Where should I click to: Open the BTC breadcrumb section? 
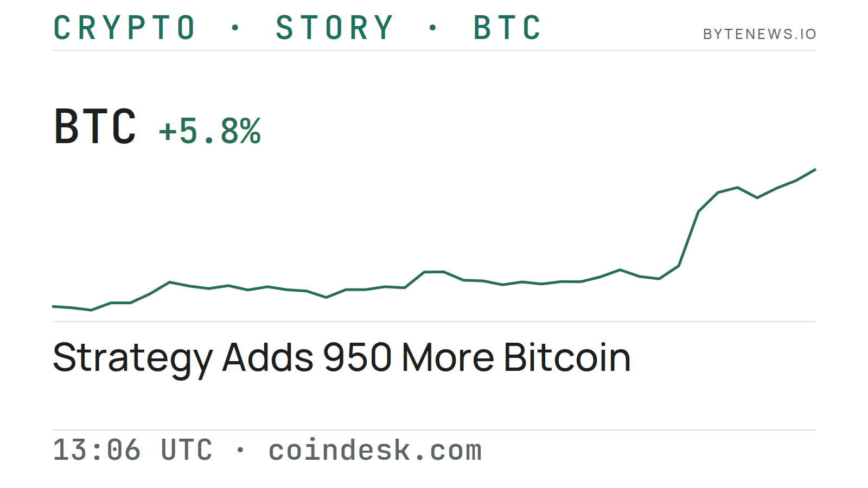pyautogui.click(x=507, y=28)
